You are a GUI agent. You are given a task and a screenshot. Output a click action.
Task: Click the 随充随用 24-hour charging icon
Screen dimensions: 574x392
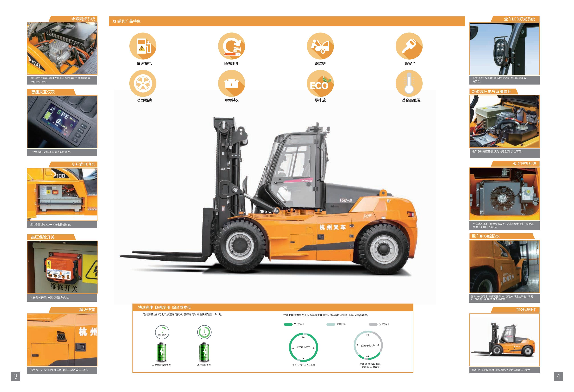point(231,46)
